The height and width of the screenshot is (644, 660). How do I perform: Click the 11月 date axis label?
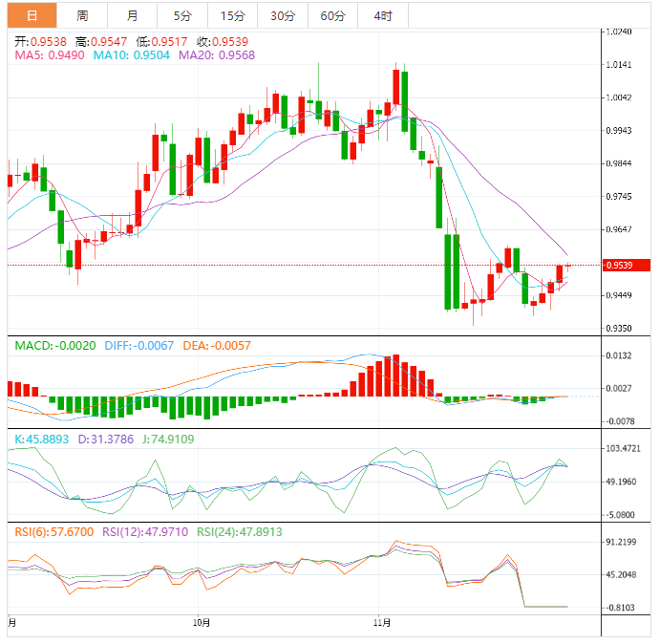[382, 623]
